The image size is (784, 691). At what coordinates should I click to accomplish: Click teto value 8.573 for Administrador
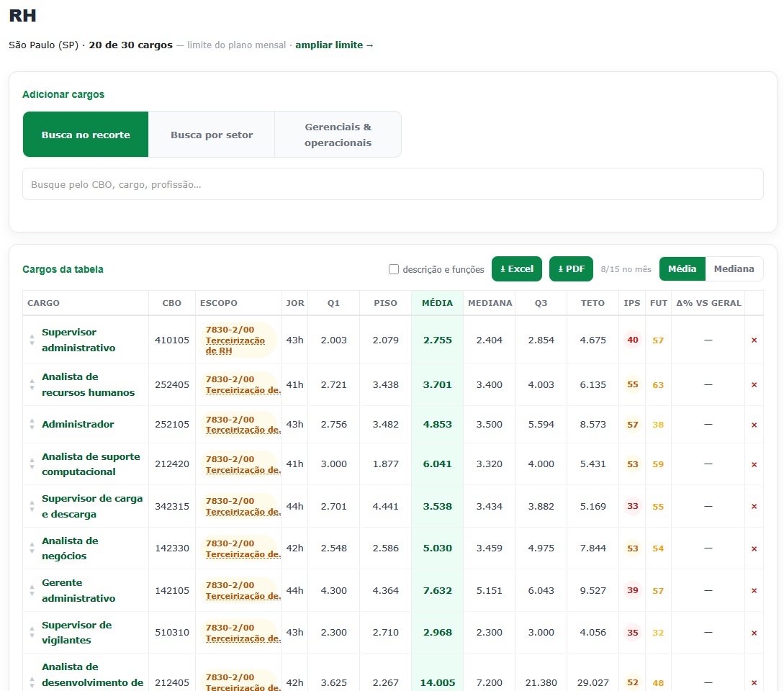click(593, 425)
